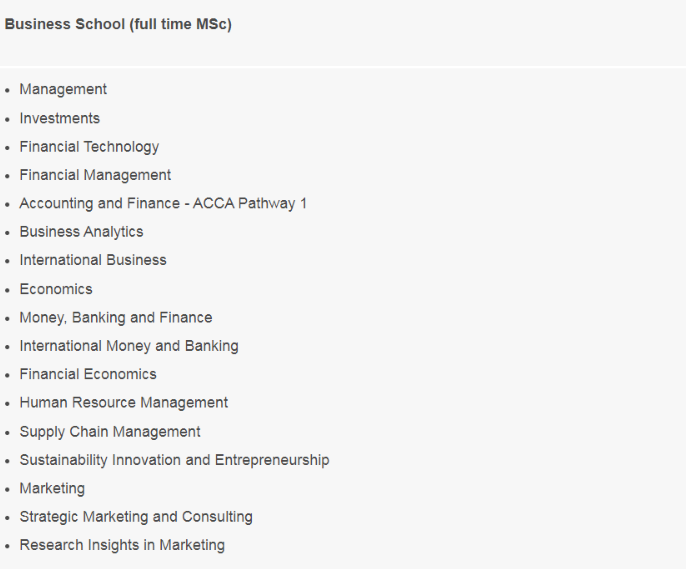Click the Supply Chain Management entry
This screenshot has height=569, width=686.
click(110, 432)
